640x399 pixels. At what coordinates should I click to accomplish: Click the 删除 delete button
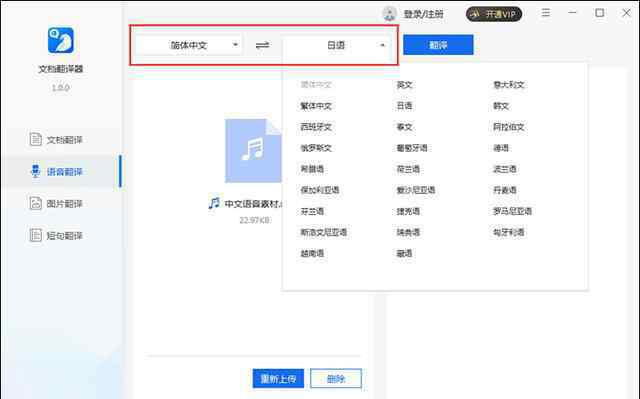tap(336, 379)
